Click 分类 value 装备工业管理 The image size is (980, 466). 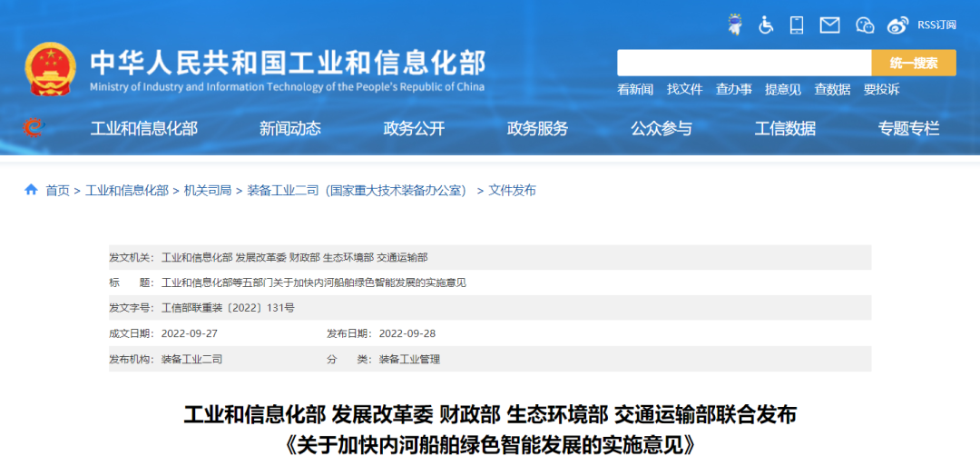[409, 360]
